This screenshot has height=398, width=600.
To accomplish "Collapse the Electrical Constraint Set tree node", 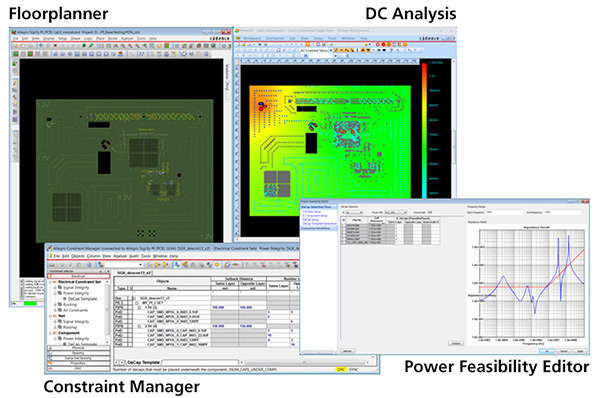I will [51, 282].
